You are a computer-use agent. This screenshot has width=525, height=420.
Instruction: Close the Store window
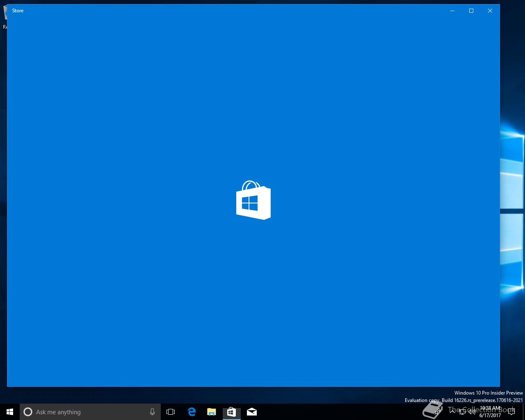pos(490,11)
